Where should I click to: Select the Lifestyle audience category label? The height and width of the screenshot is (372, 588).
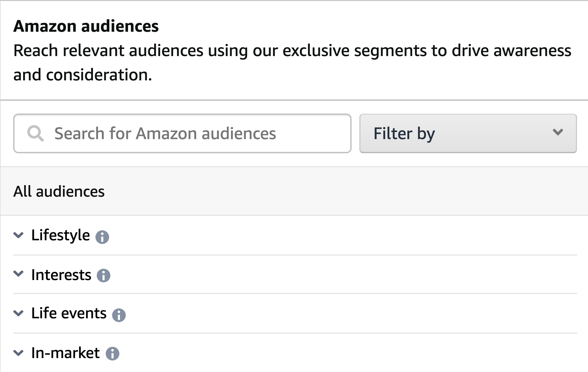click(61, 235)
